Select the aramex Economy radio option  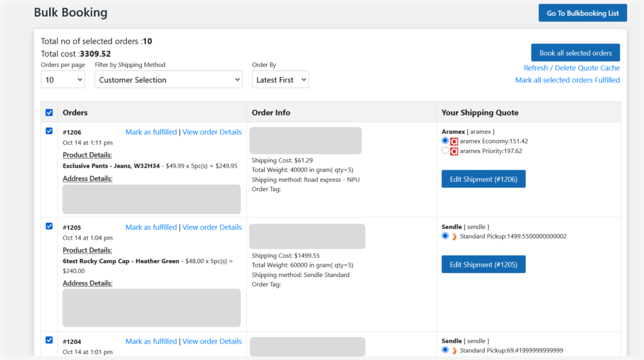pos(445,141)
